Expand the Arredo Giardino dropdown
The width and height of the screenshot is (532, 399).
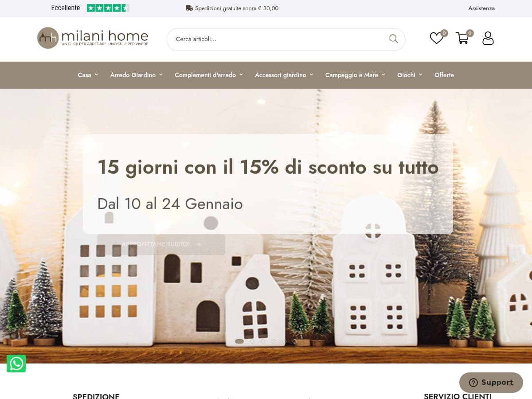coord(137,75)
